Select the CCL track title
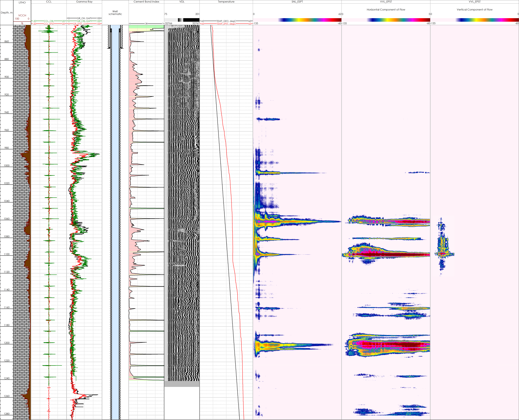The height and width of the screenshot is (420, 519). point(49,2)
